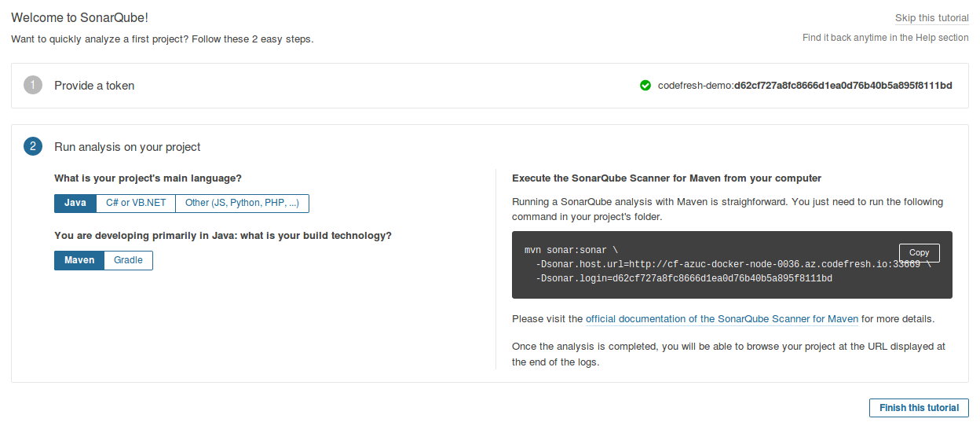Click the Run analysis on your project header
980x426 pixels.
click(x=127, y=147)
